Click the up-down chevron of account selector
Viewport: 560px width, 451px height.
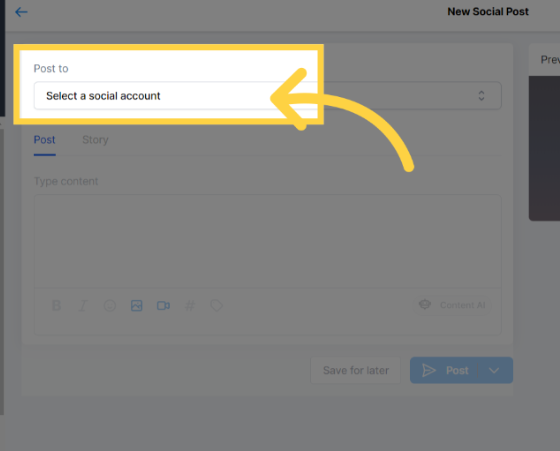pyautogui.click(x=481, y=96)
